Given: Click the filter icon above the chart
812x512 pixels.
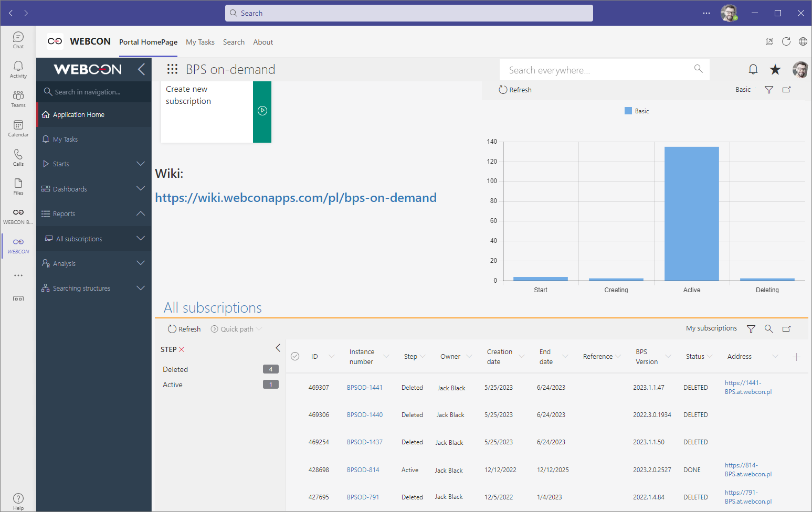Looking at the screenshot, I should coord(769,90).
